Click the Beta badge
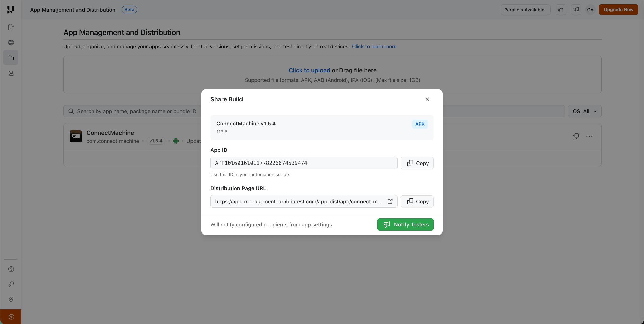Image resolution: width=644 pixels, height=324 pixels. coord(129,10)
